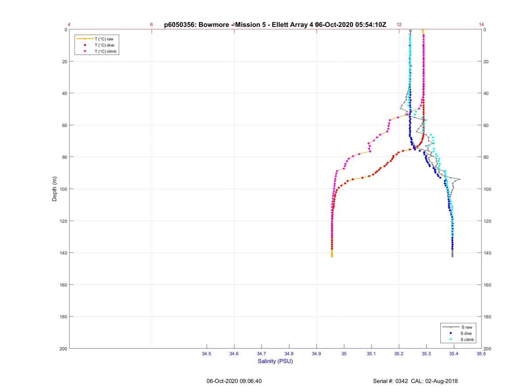Click the 35 salinity tick label
Viewport: 532px width, 392px height.
coord(344,353)
